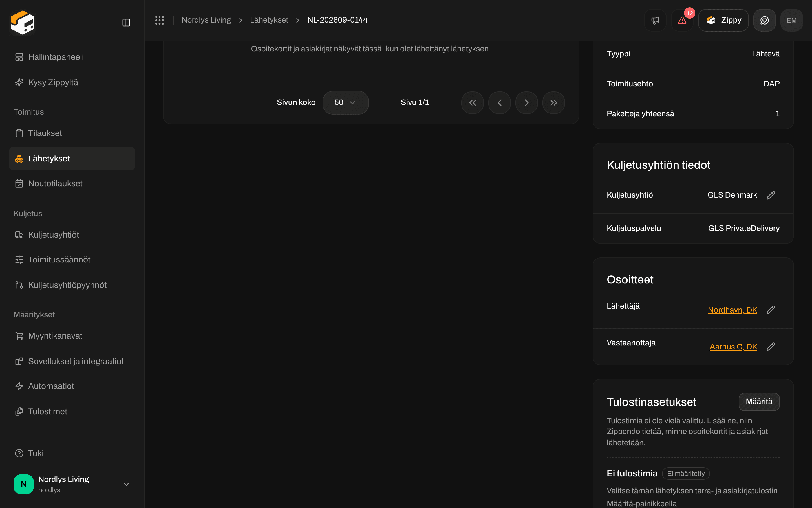
Task: Click the Lähtevä Tyyppi value
Action: click(x=766, y=54)
